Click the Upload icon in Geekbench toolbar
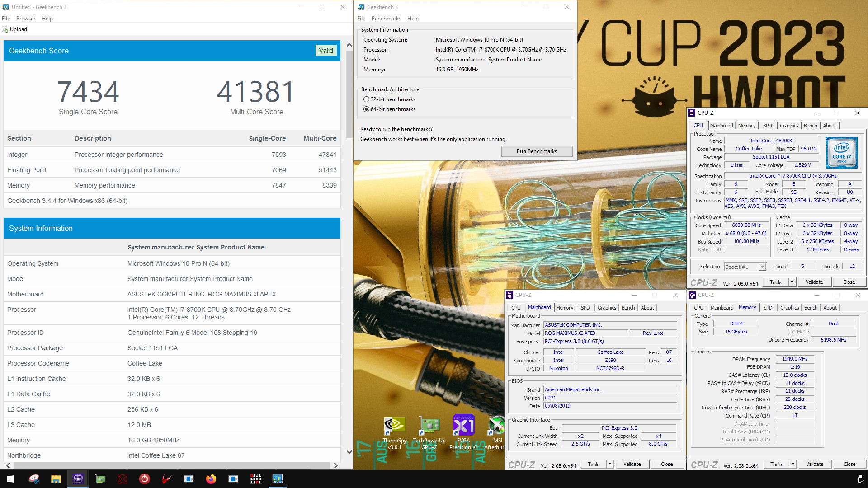 click(x=5, y=29)
